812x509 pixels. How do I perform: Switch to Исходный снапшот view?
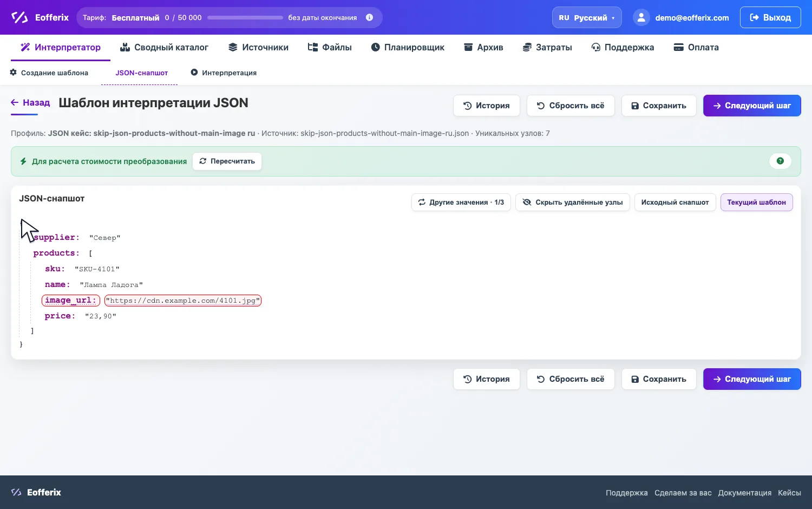[675, 203]
